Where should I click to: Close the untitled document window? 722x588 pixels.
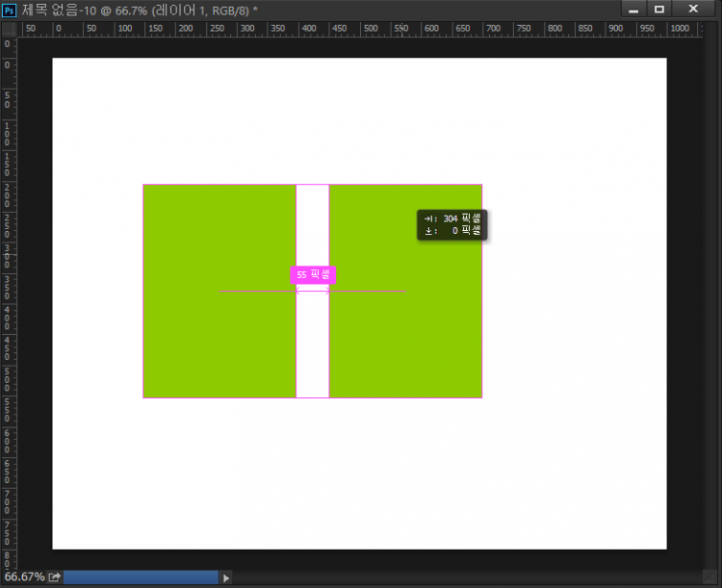point(692,9)
